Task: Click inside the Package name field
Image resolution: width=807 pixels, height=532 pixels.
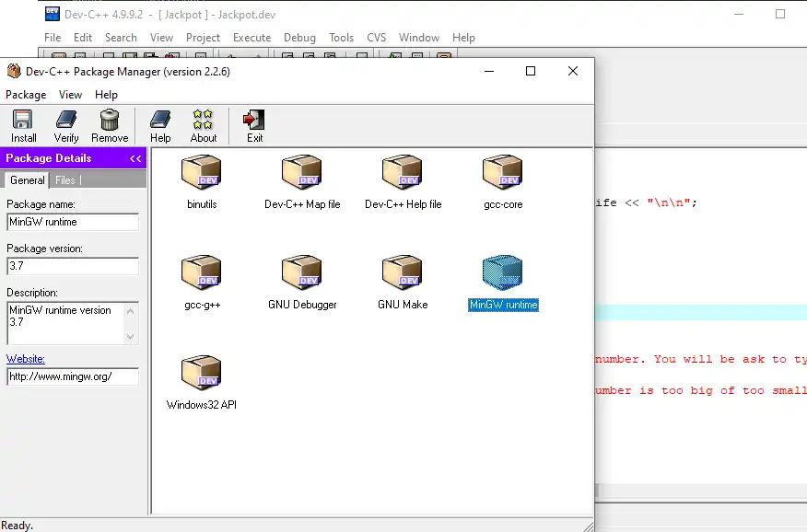Action: [72, 222]
